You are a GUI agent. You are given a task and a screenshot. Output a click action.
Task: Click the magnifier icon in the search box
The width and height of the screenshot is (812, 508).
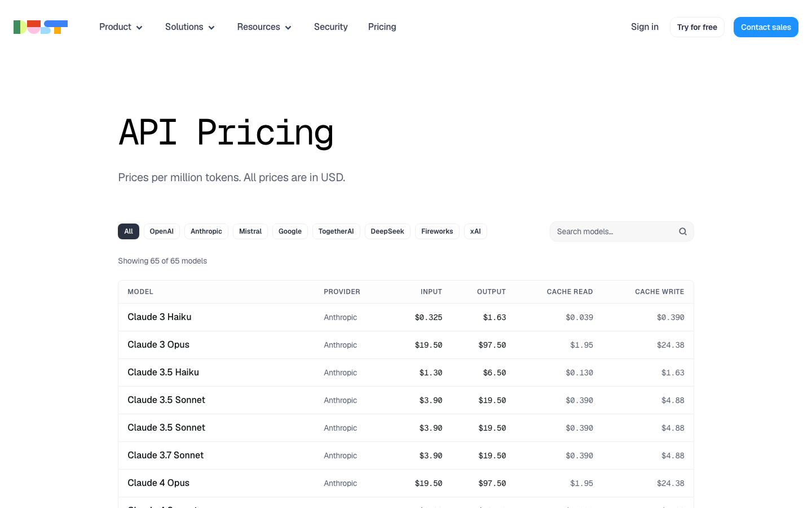coord(683,231)
